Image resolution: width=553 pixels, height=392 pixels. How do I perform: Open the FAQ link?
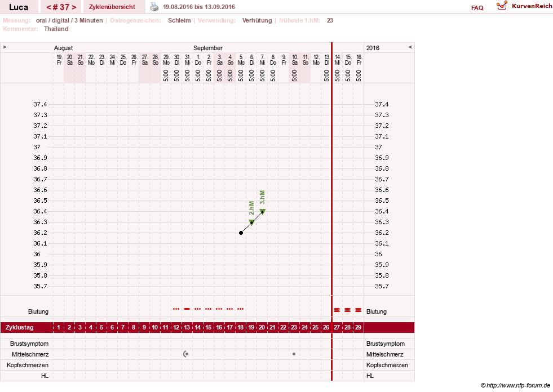coord(477,8)
